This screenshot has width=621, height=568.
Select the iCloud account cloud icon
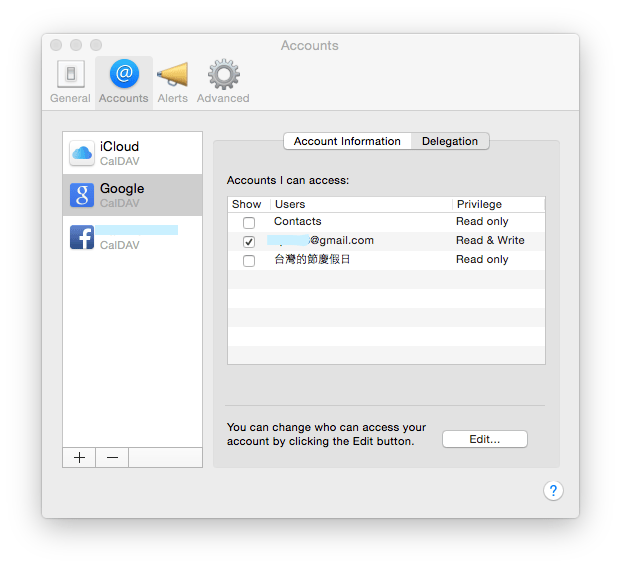coord(82,153)
